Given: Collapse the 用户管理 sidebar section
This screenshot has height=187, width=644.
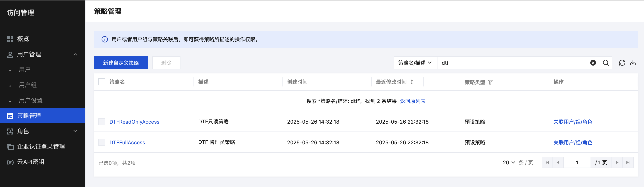Looking at the screenshot, I should pos(75,54).
